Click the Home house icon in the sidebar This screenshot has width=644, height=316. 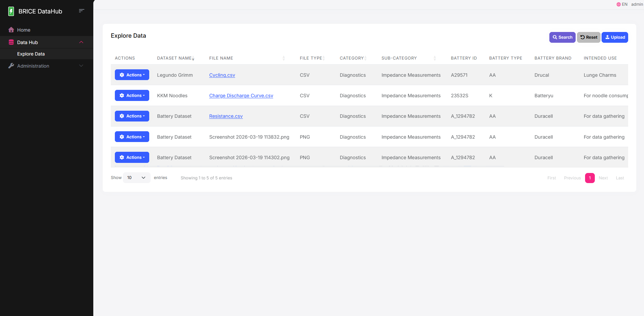[x=11, y=30]
